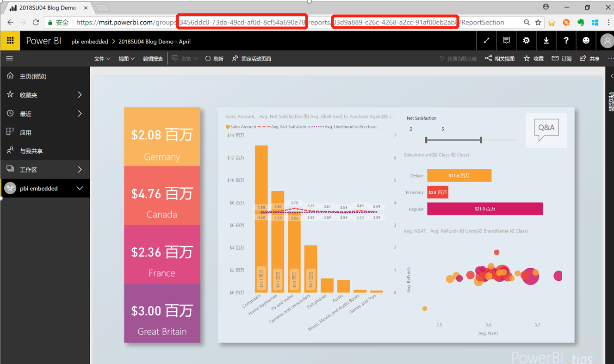Open the 文件 file menu dropdown

100,59
